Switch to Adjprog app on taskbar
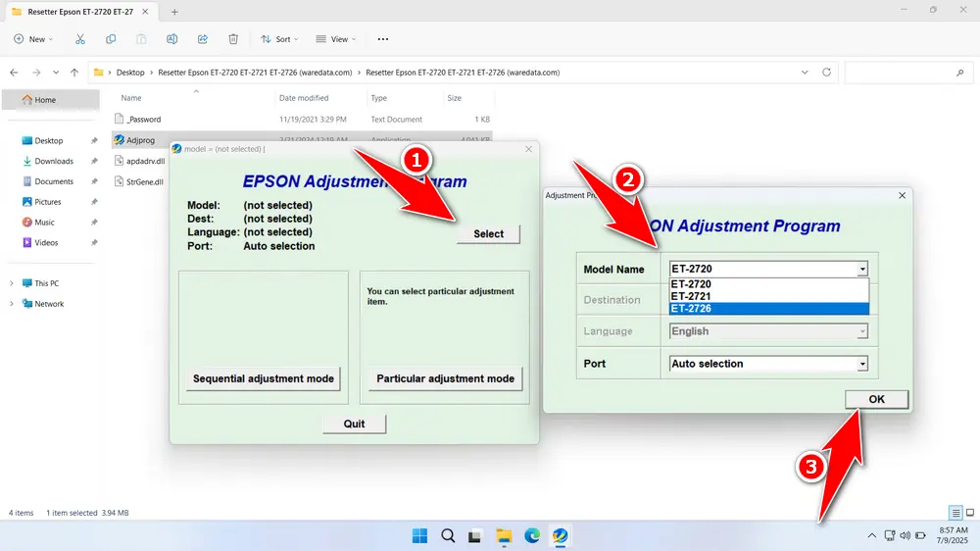980x551 pixels. 560,535
